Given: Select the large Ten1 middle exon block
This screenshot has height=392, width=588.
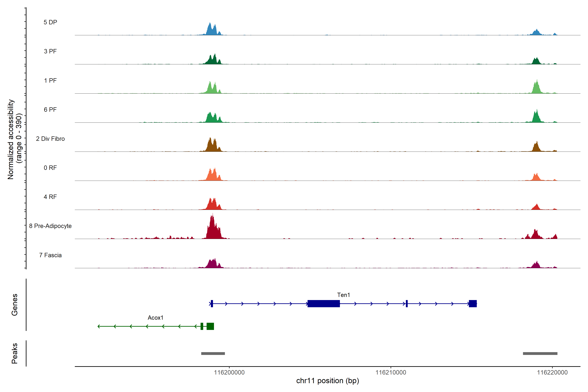Looking at the screenshot, I should point(324,303).
